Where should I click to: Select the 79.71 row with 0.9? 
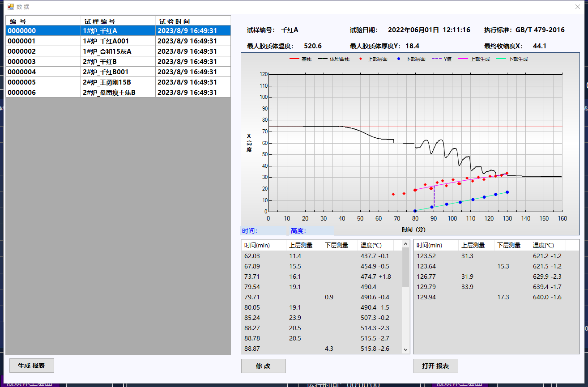click(322, 297)
